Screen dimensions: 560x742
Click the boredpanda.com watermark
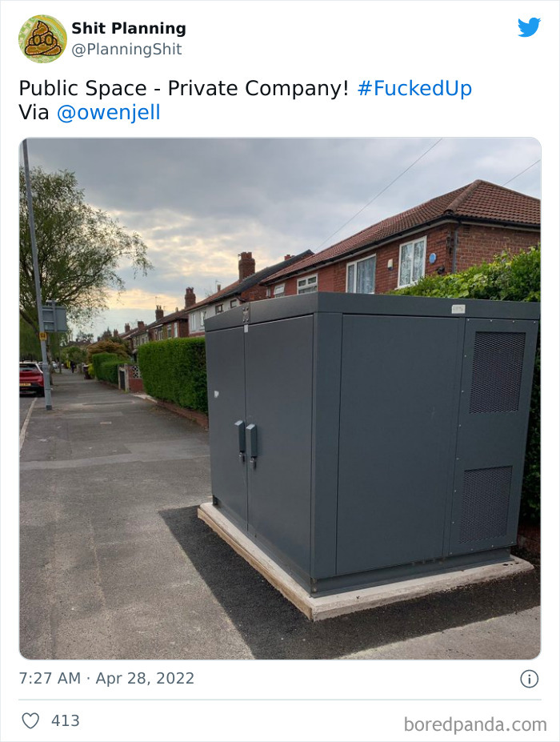pyautogui.click(x=475, y=724)
